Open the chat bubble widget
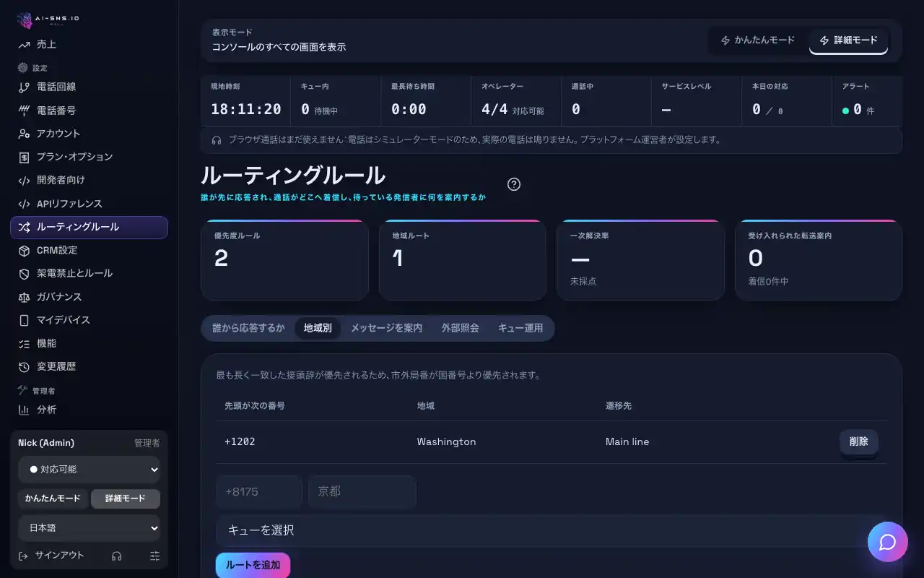 point(888,542)
